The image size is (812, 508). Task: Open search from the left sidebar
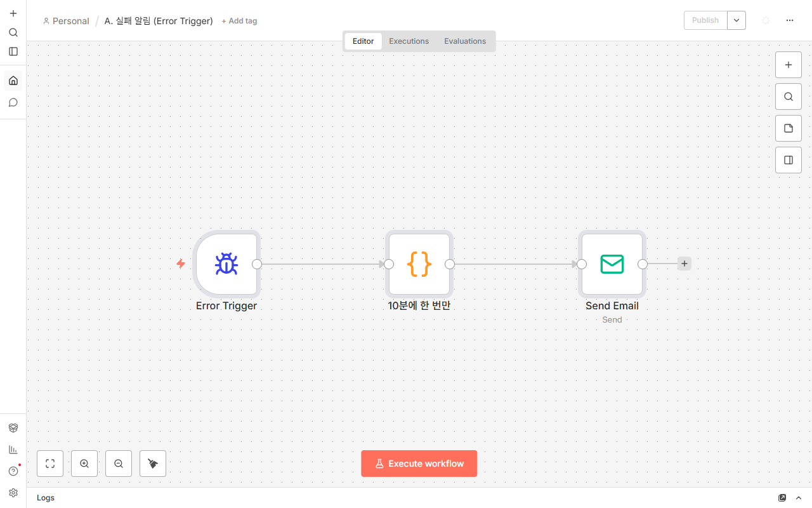(x=13, y=32)
